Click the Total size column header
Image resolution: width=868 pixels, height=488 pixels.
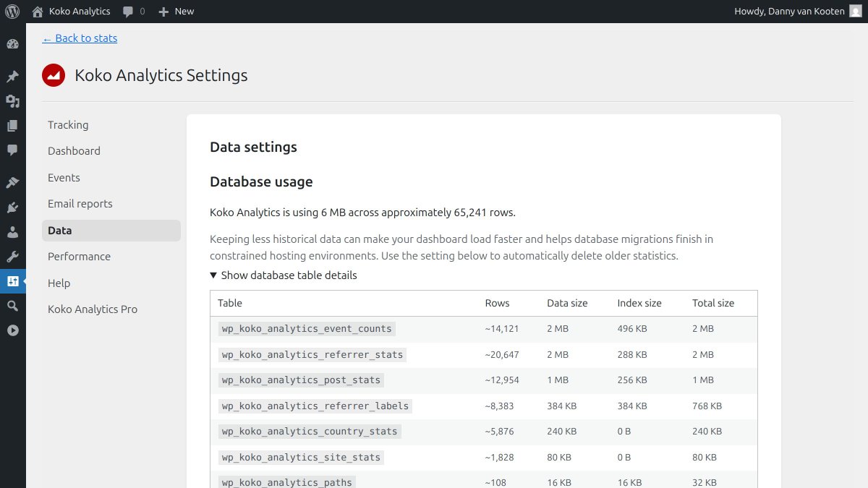click(713, 304)
